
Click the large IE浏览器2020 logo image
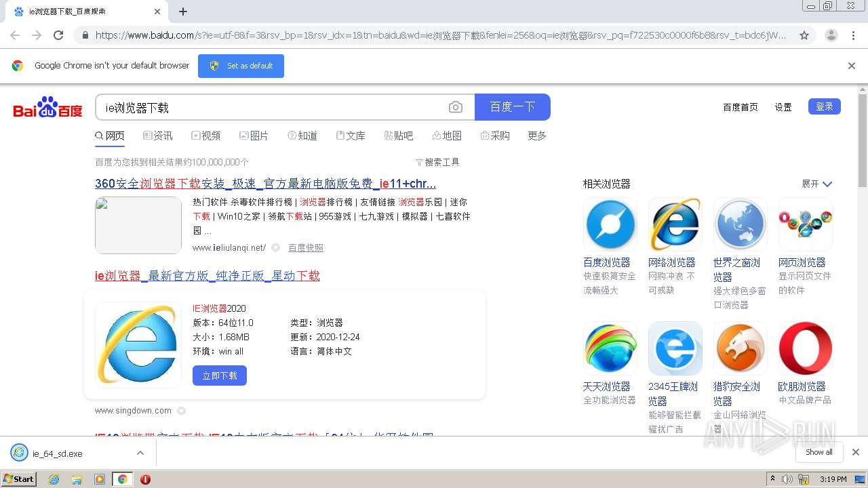pos(138,344)
